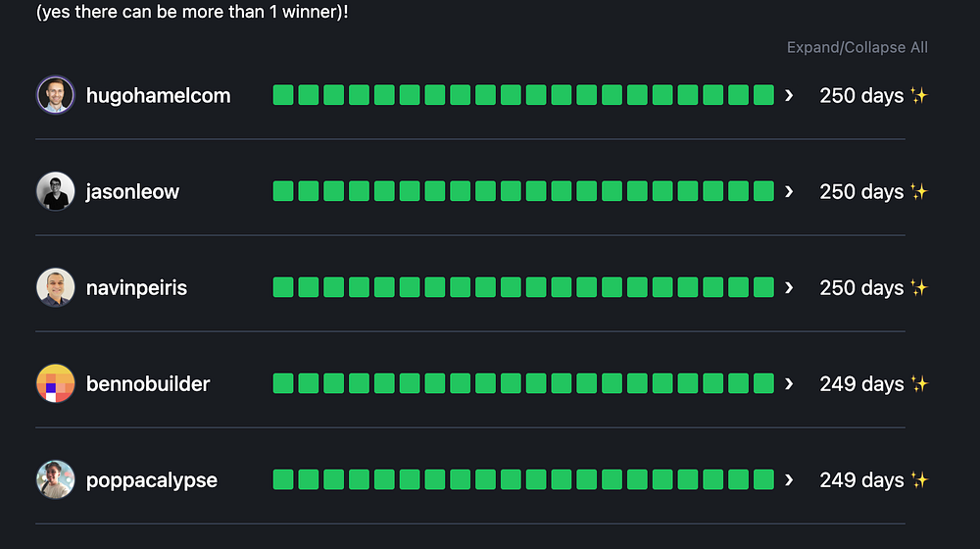
Task: Click sparkle icon beside bennobuilder's 249 days
Action: point(918,383)
